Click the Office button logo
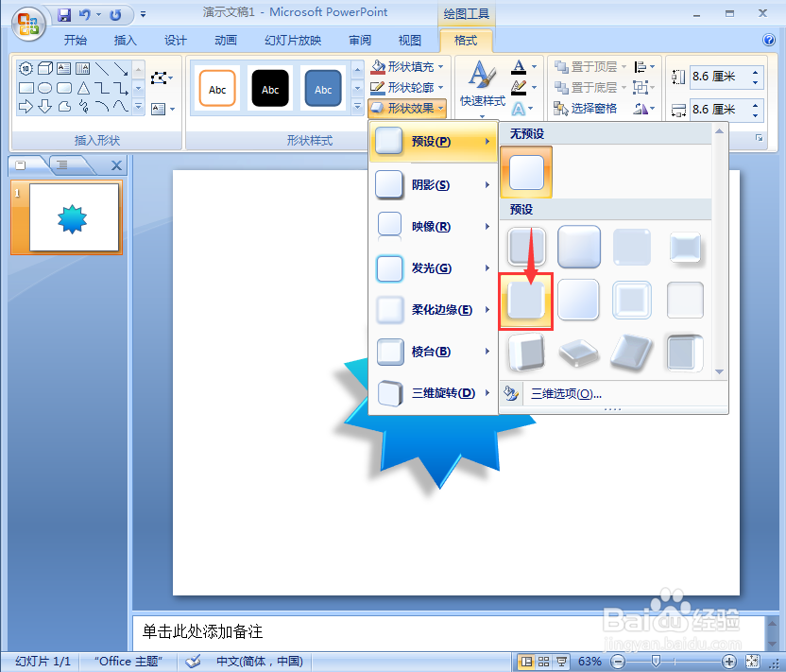Screen dimensions: 786x672 tap(28, 23)
